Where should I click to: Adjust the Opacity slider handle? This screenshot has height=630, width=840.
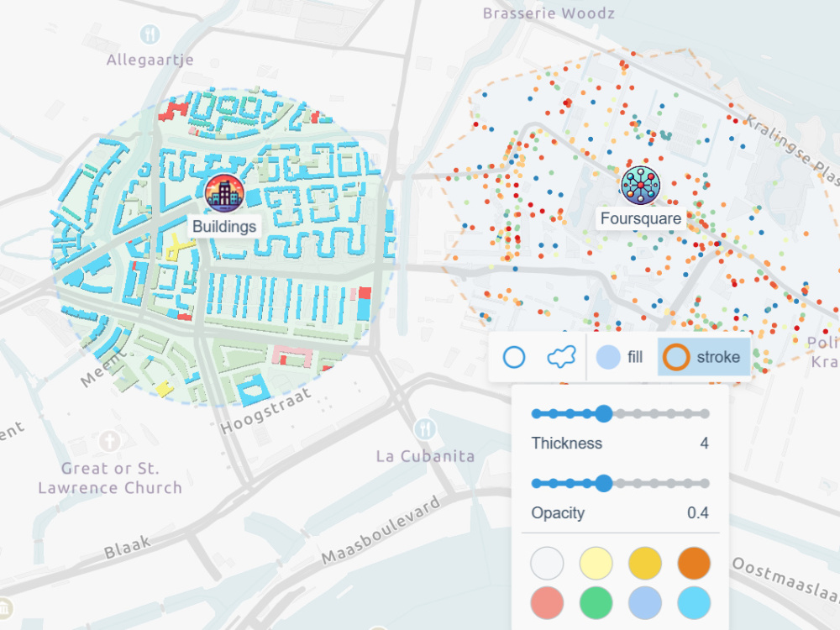pos(604,483)
